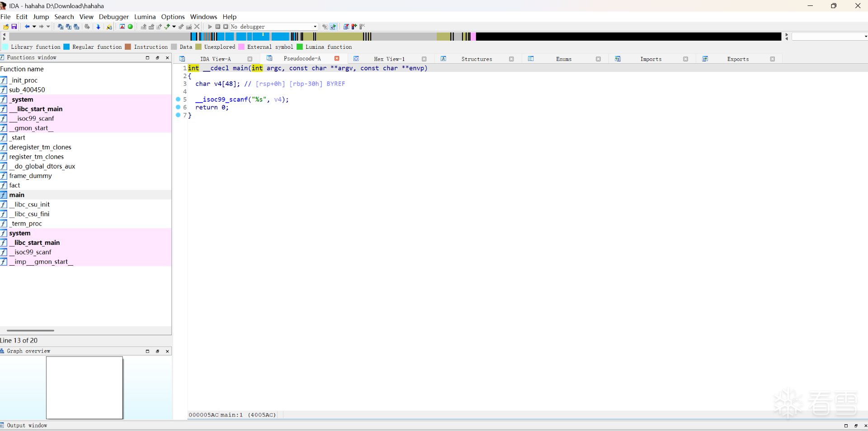
Task: Click the stop process icon
Action: pyautogui.click(x=226, y=27)
